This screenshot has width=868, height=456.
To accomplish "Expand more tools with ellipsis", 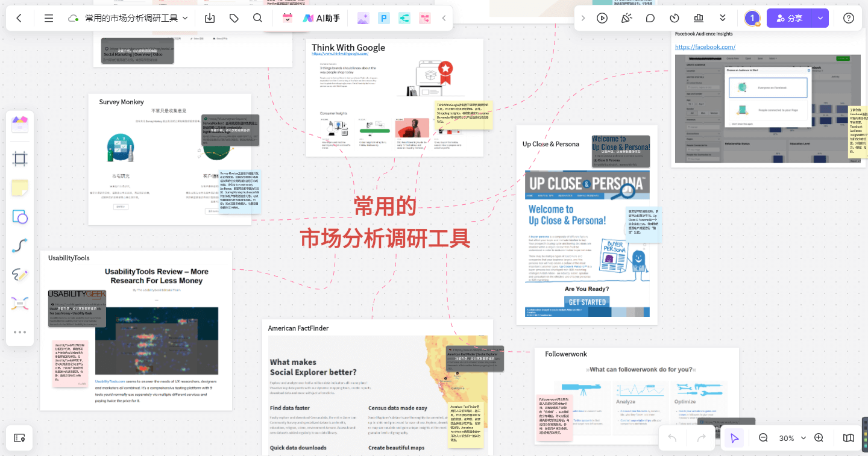I will (x=20, y=332).
